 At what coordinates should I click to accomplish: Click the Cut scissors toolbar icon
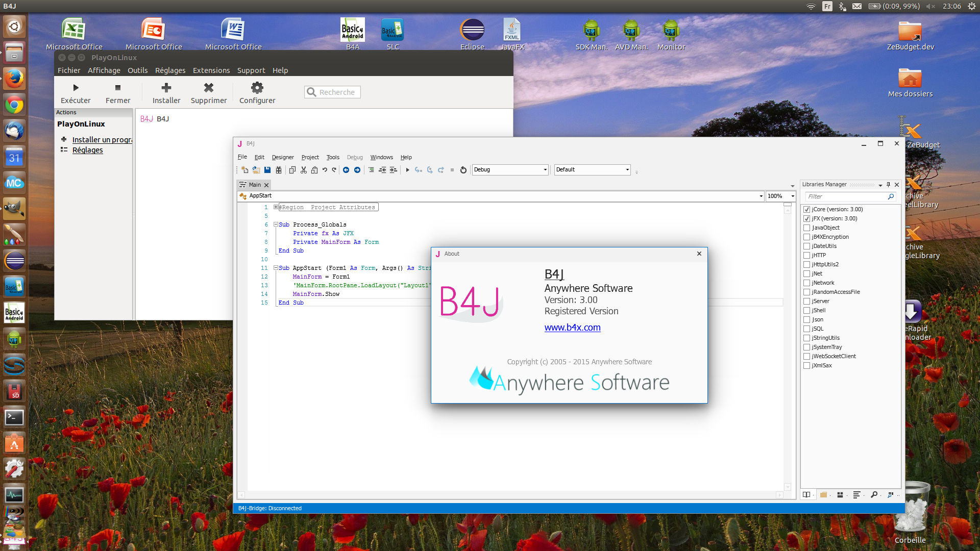tap(304, 170)
